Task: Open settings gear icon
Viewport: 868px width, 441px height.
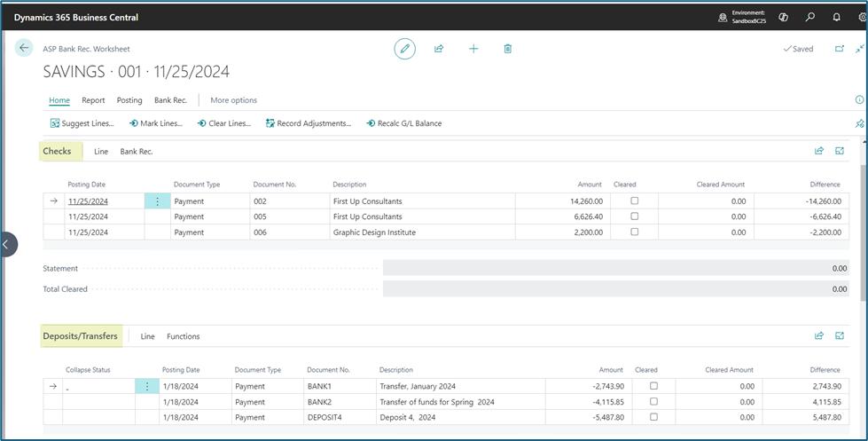Action: (x=863, y=17)
